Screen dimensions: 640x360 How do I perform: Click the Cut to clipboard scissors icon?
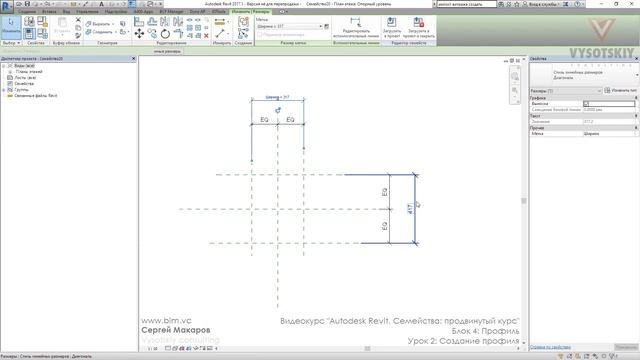click(x=78, y=20)
